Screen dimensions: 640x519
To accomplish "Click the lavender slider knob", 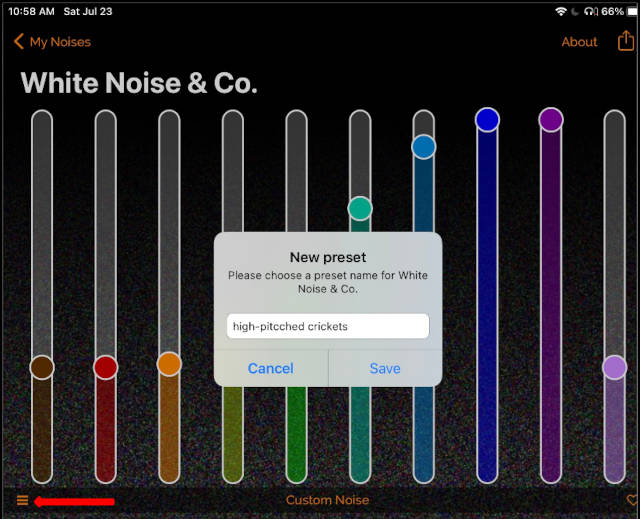I will tap(615, 367).
